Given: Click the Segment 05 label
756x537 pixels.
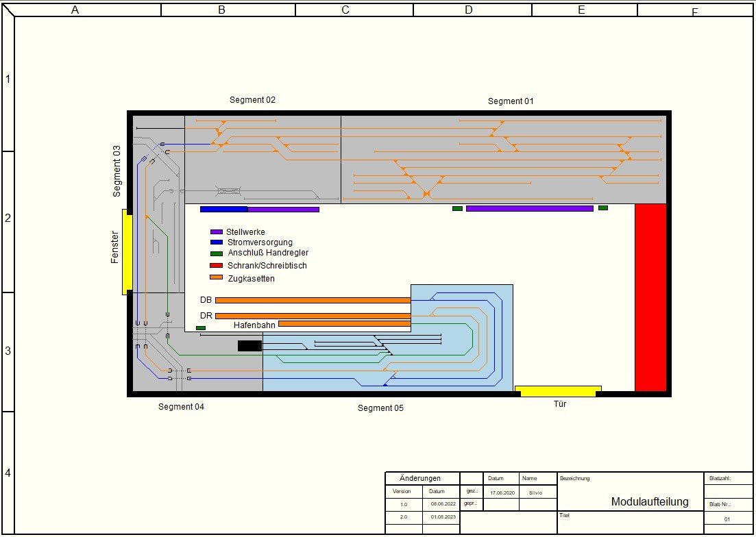Looking at the screenshot, I should [x=380, y=408].
